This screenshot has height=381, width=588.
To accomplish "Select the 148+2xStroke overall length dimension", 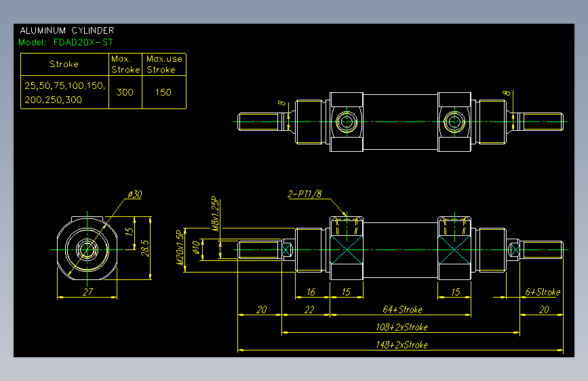I will (401, 344).
